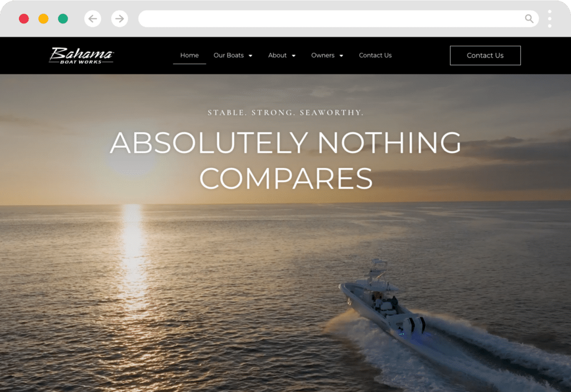Click the search magnifier icon in address bar
Image resolution: width=571 pixels, height=392 pixels.
tap(529, 18)
